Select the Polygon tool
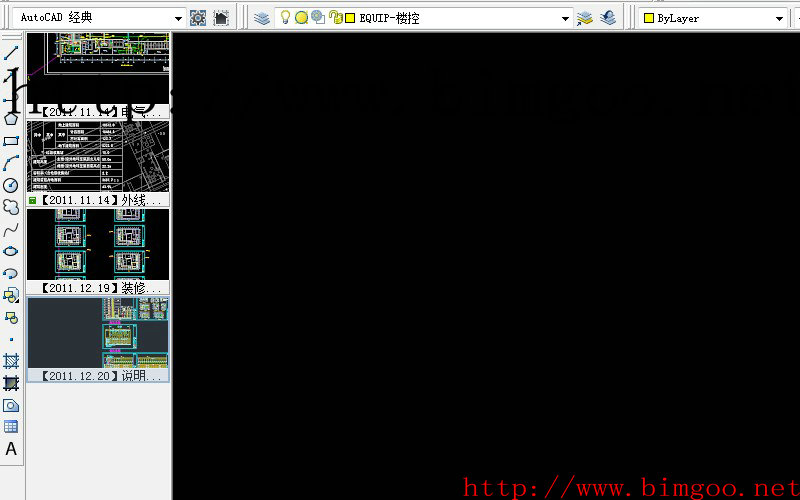This screenshot has width=800, height=500. (x=11, y=119)
